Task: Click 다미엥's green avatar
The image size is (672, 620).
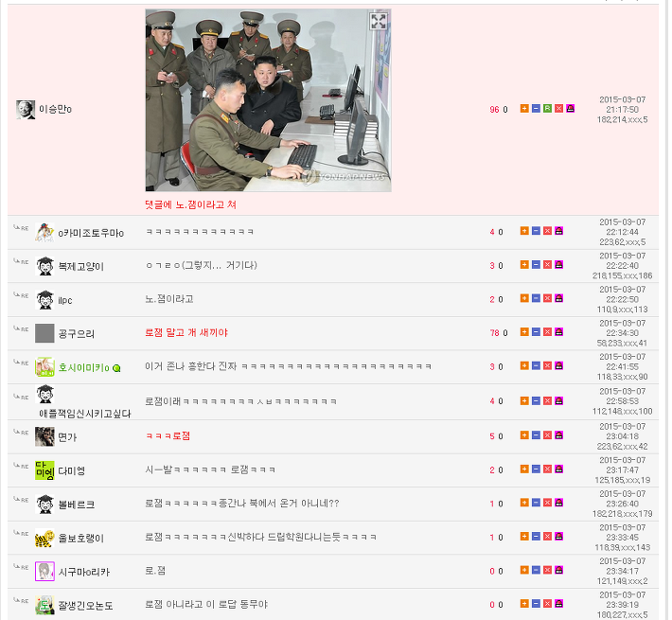Action: [x=44, y=470]
